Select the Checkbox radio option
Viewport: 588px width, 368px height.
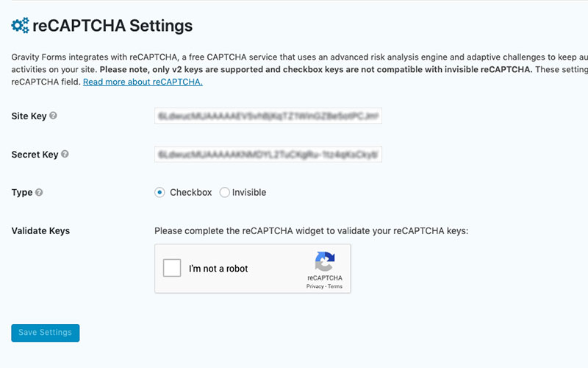159,193
